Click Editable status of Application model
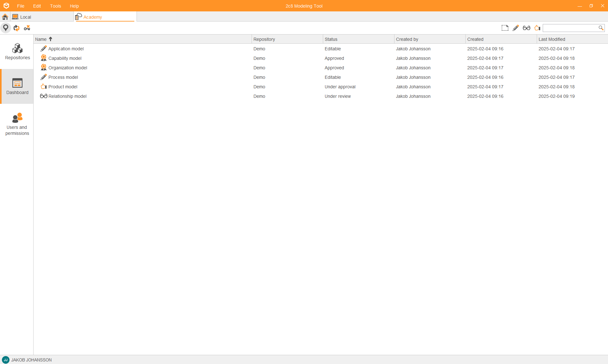This screenshot has height=364, width=608. tap(333, 49)
